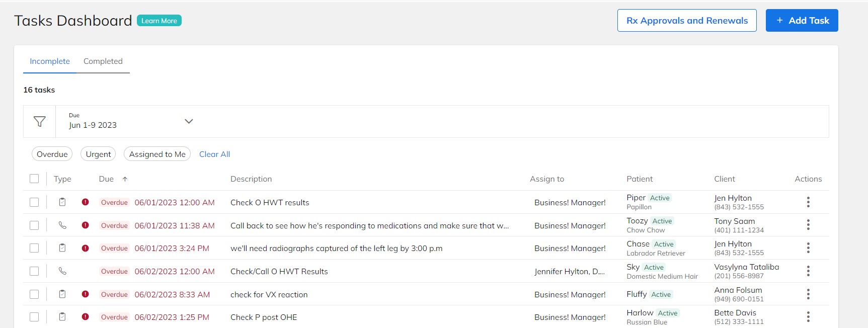Click the urgent exclamation icon on the first task
868x328 pixels.
(x=86, y=202)
